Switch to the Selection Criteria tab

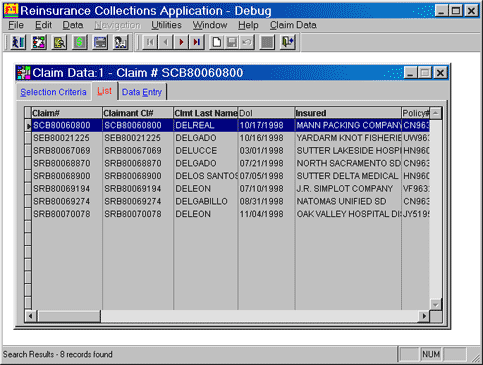[x=53, y=92]
